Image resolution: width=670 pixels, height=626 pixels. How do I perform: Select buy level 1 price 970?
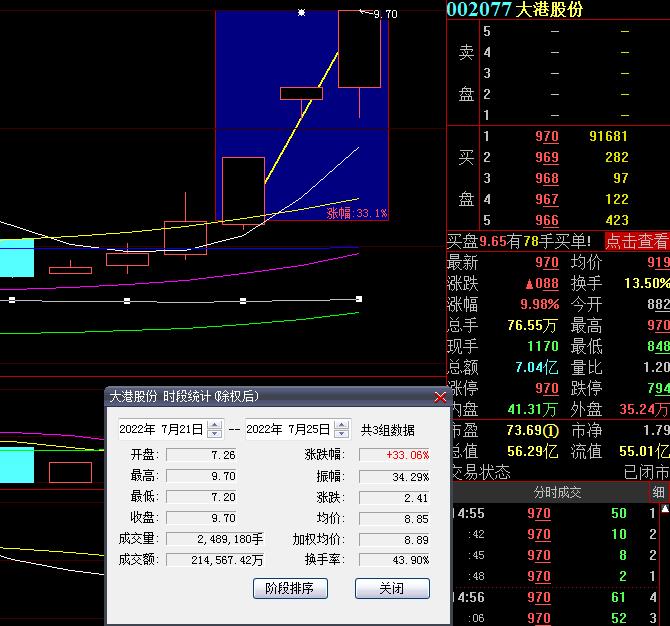[547, 136]
